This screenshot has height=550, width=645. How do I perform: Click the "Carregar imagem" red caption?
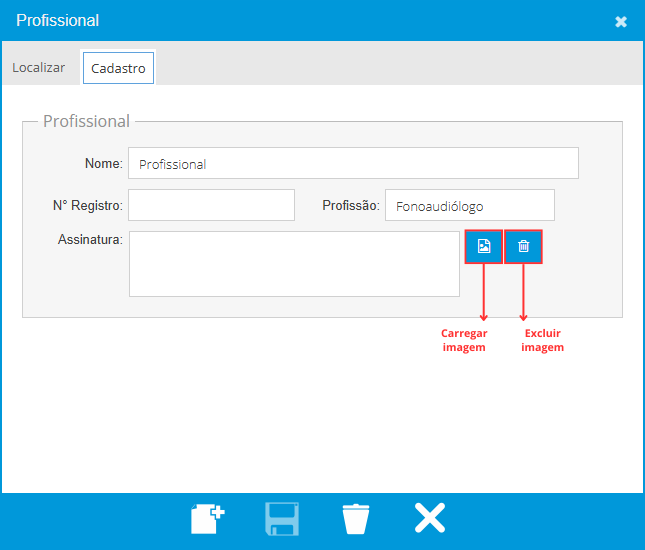pos(464,340)
